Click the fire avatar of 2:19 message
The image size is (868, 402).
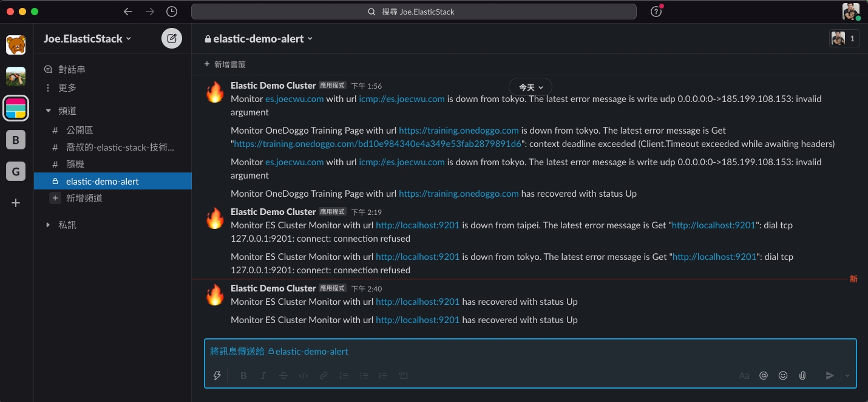click(215, 219)
